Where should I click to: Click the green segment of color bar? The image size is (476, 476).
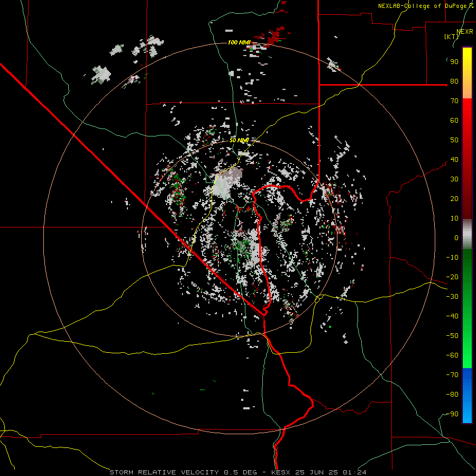(x=467, y=308)
